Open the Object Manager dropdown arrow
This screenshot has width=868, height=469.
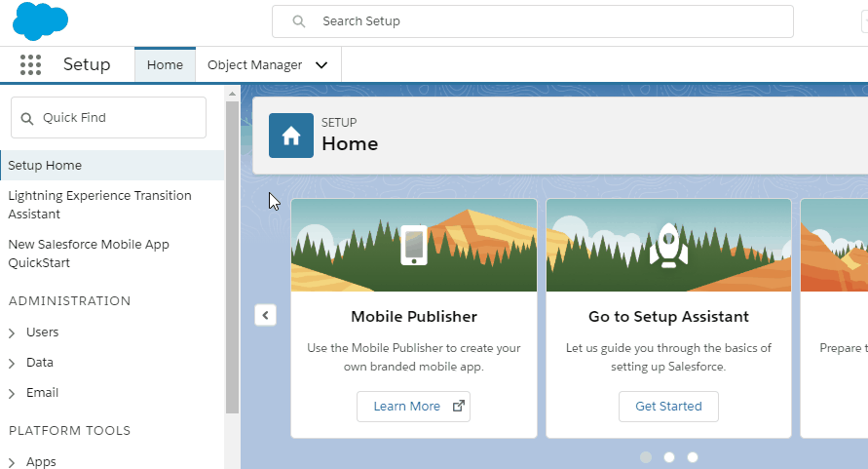[x=321, y=65]
